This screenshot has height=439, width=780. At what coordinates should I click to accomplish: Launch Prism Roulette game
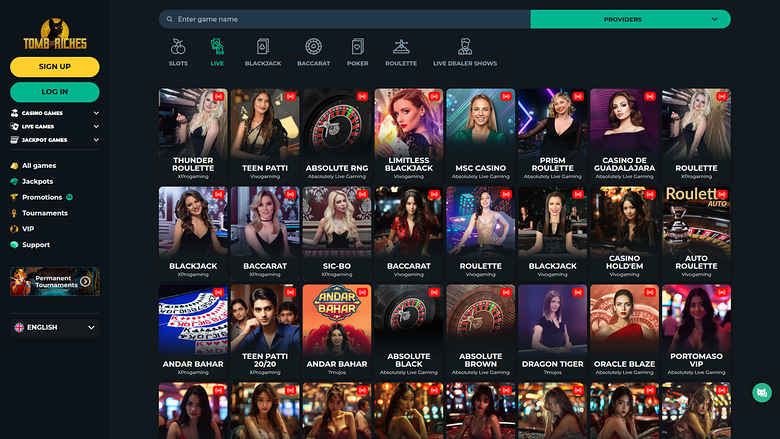(552, 135)
